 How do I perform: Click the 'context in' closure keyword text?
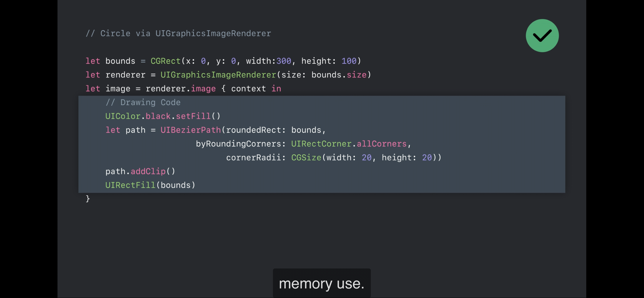click(256, 89)
